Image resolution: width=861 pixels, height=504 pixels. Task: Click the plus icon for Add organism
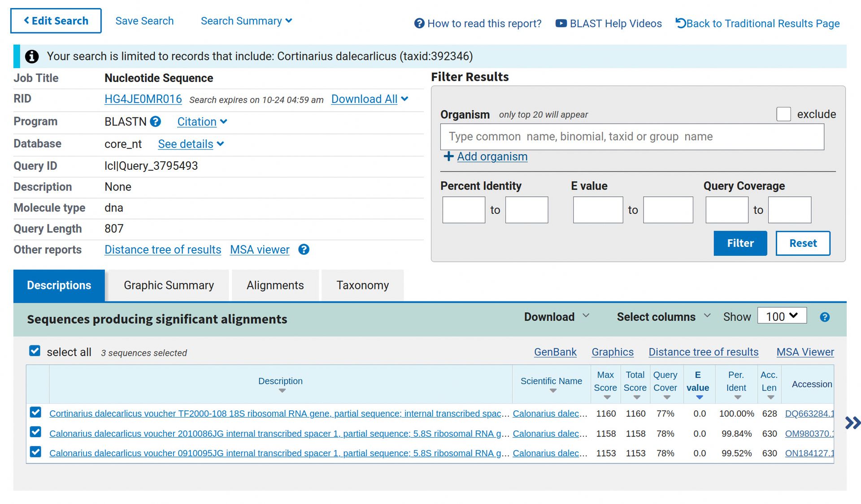(x=448, y=156)
